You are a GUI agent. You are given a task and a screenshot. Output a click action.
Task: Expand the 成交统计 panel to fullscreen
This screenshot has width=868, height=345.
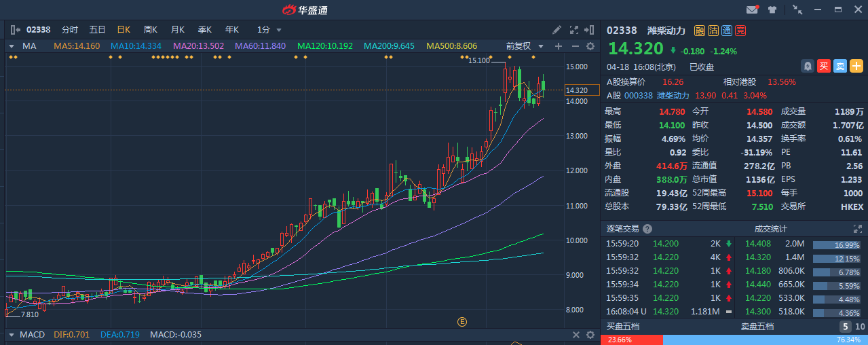(858, 229)
